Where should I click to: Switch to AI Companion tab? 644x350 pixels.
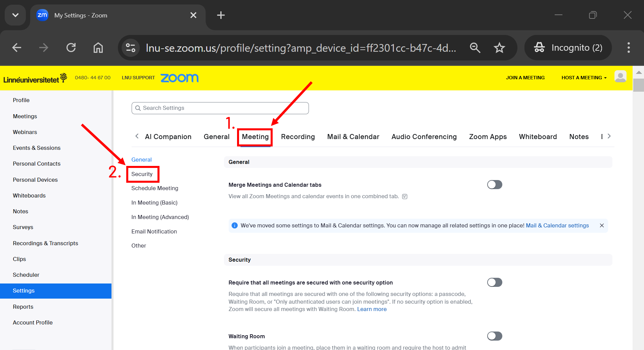(168, 137)
